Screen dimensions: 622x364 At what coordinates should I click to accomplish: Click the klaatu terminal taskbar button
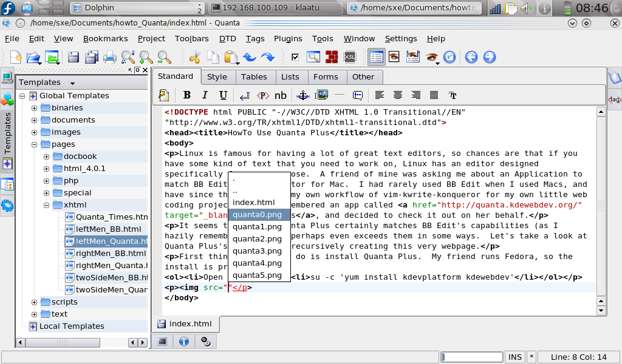coord(276,8)
